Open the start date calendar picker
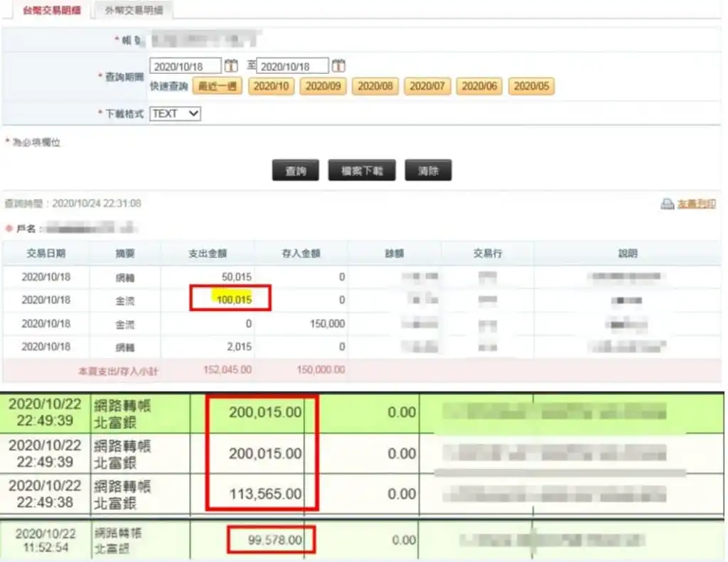 [231, 64]
